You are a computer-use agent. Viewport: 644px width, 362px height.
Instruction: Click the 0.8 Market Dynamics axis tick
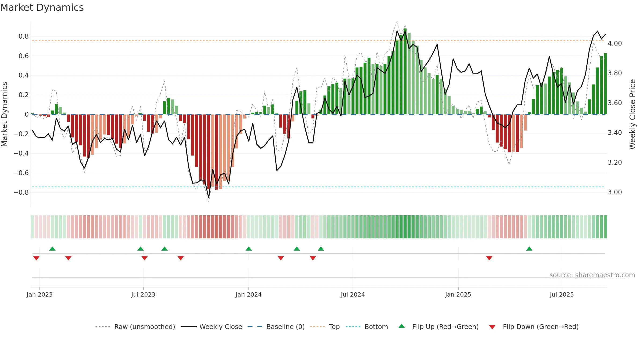24,36
